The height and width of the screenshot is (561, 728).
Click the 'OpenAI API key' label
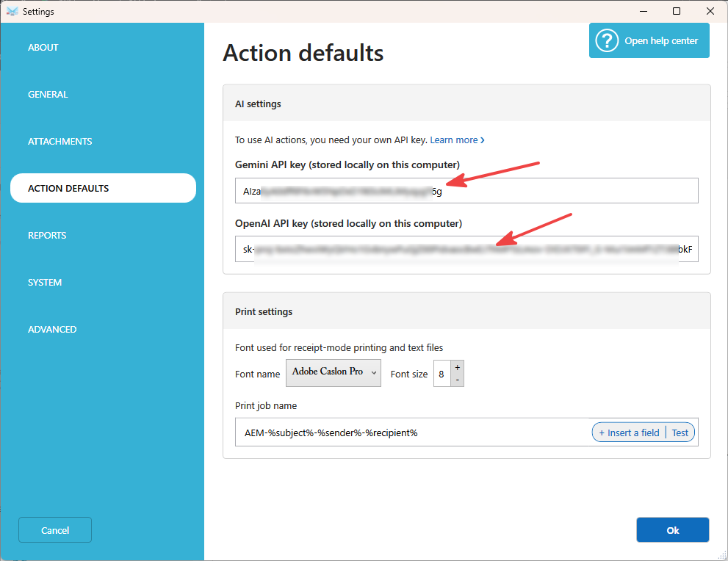tap(349, 223)
